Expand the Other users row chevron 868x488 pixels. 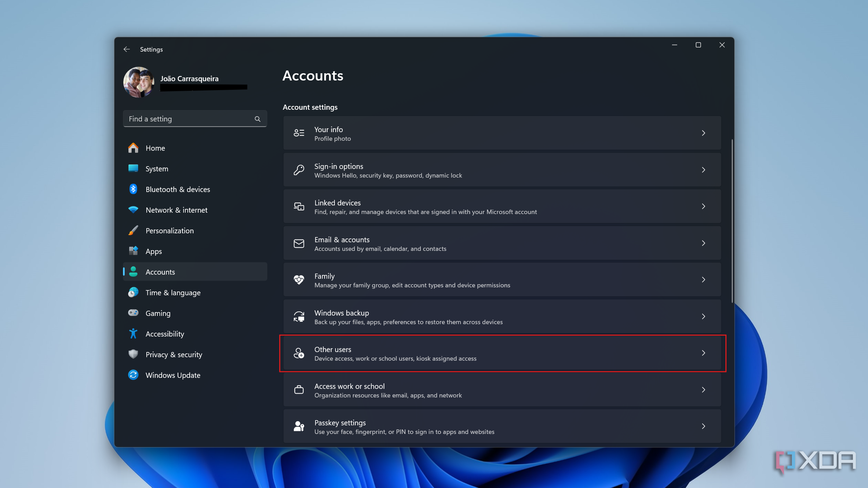click(x=703, y=353)
